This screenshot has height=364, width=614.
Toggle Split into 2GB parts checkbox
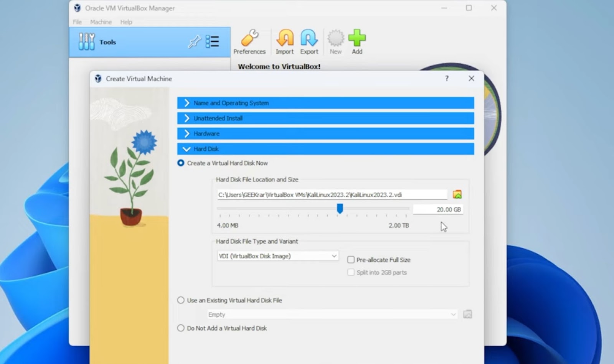coord(351,272)
